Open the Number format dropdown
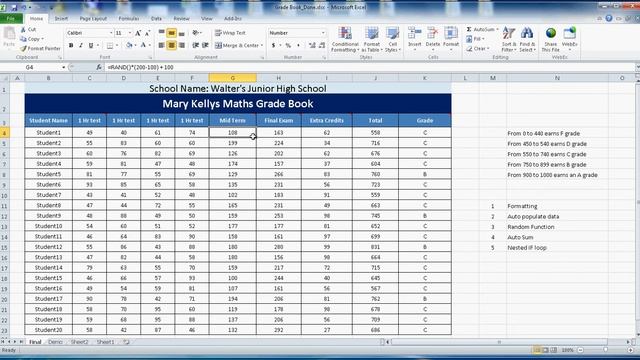 323,33
